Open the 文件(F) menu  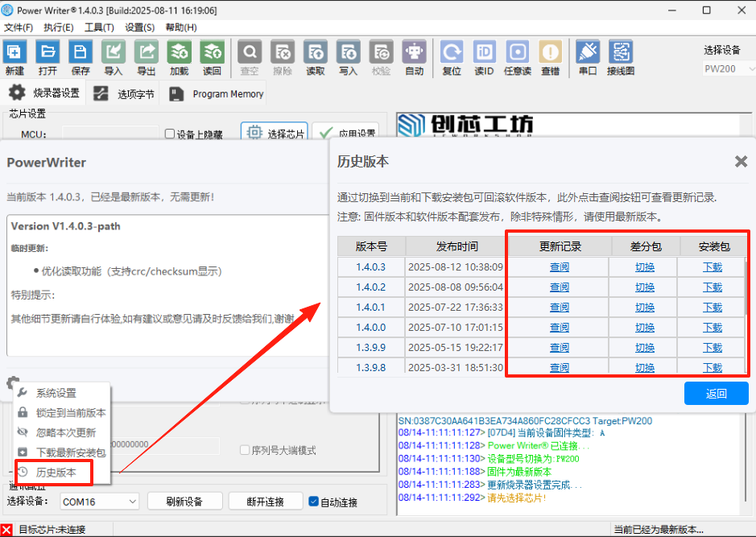19,27
